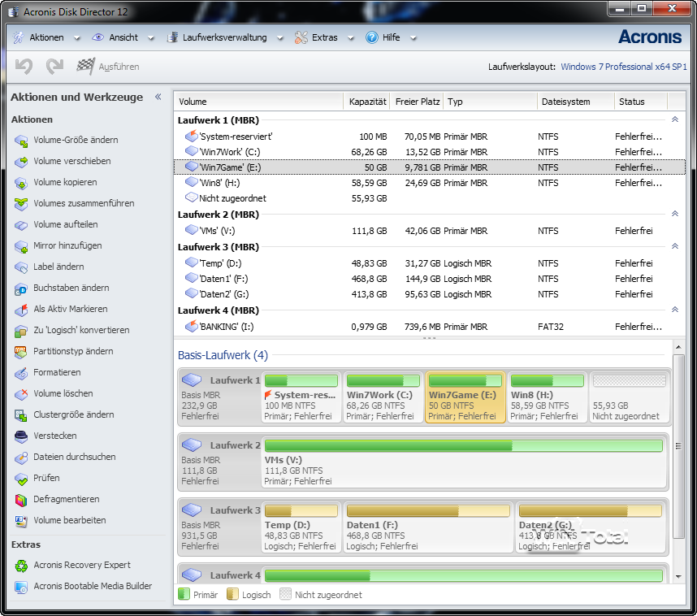Collapse the Laufwerk 1 (MBR) group
The image size is (697, 616).
click(674, 120)
